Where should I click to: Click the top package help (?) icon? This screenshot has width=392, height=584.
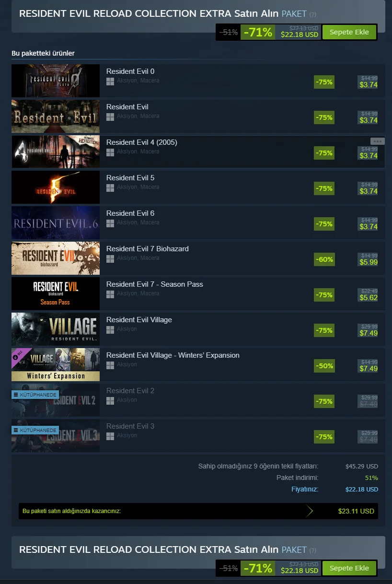point(313,14)
